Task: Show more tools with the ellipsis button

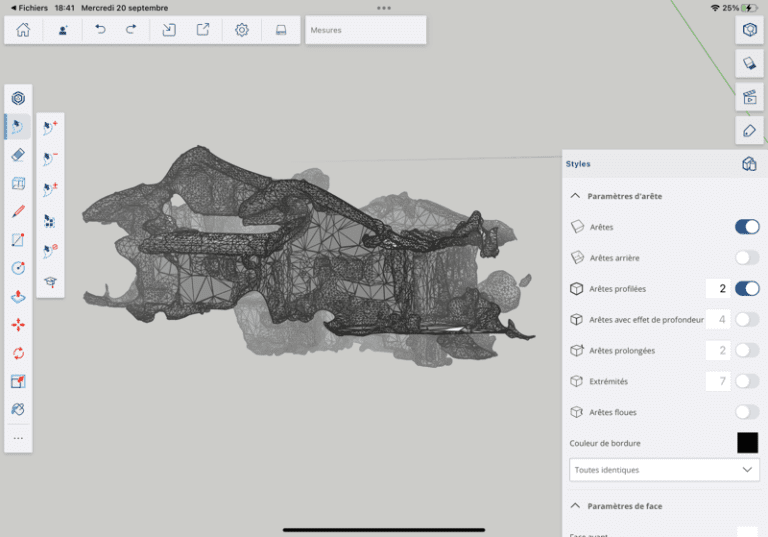Action: coord(18,438)
